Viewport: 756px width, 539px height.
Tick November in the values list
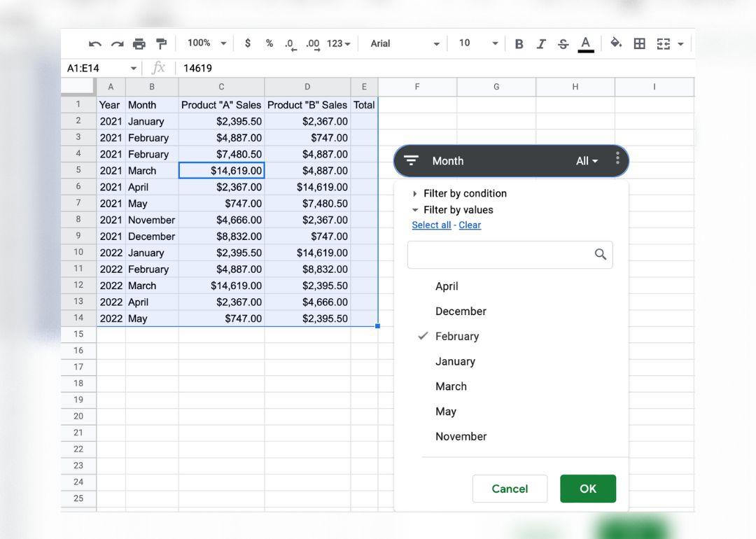click(x=461, y=437)
